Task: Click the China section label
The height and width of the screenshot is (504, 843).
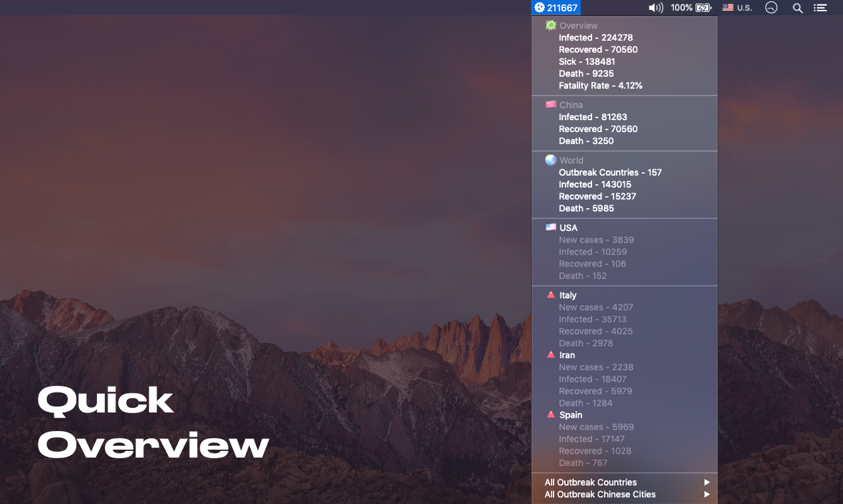Action: 571,105
